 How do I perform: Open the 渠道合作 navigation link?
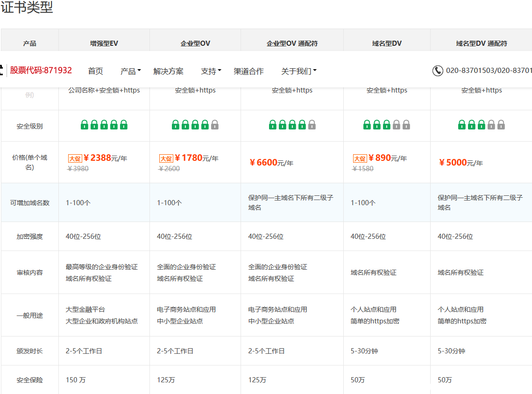(x=248, y=71)
